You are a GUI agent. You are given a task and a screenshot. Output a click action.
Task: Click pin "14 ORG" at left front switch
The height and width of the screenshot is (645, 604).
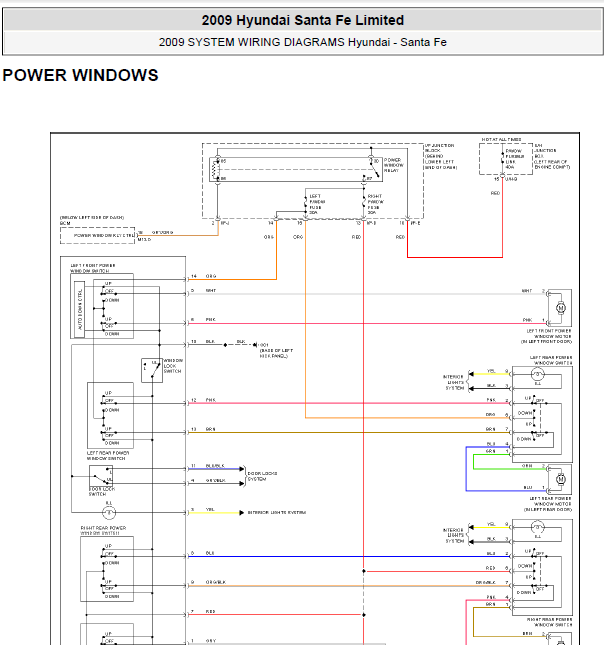click(x=204, y=276)
